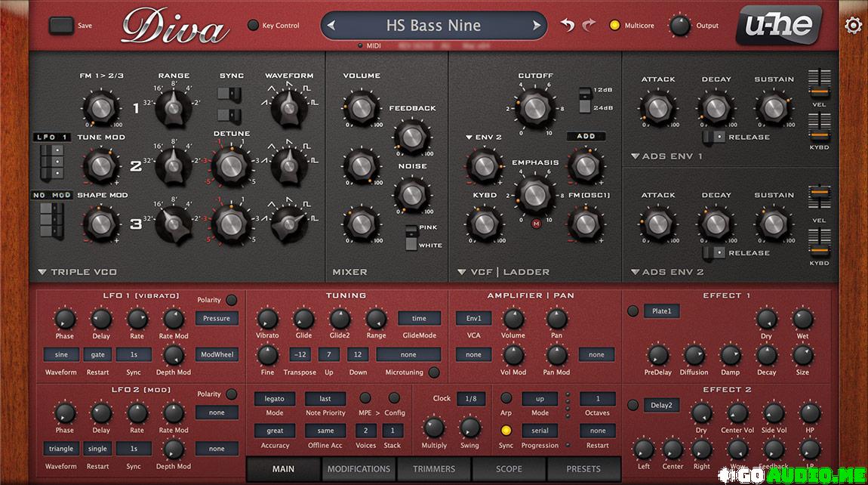868x485 pixels.
Task: Open the Pressure selector in LFO 1
Action: [217, 318]
